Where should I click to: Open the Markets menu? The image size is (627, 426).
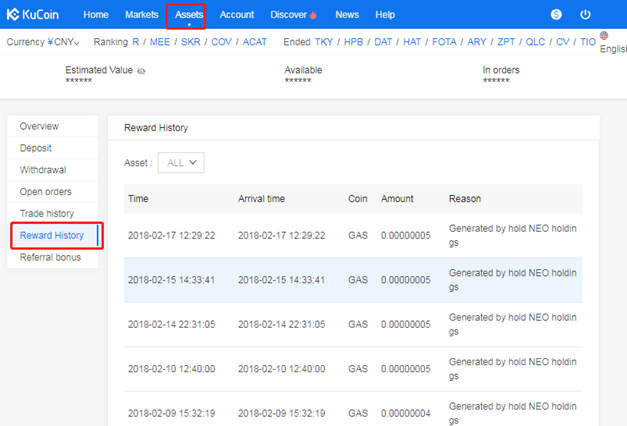click(142, 15)
